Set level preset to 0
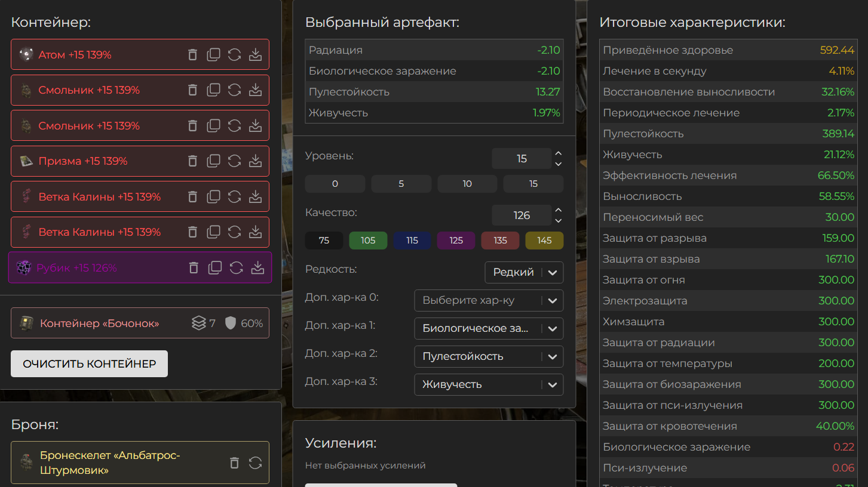 coord(335,184)
